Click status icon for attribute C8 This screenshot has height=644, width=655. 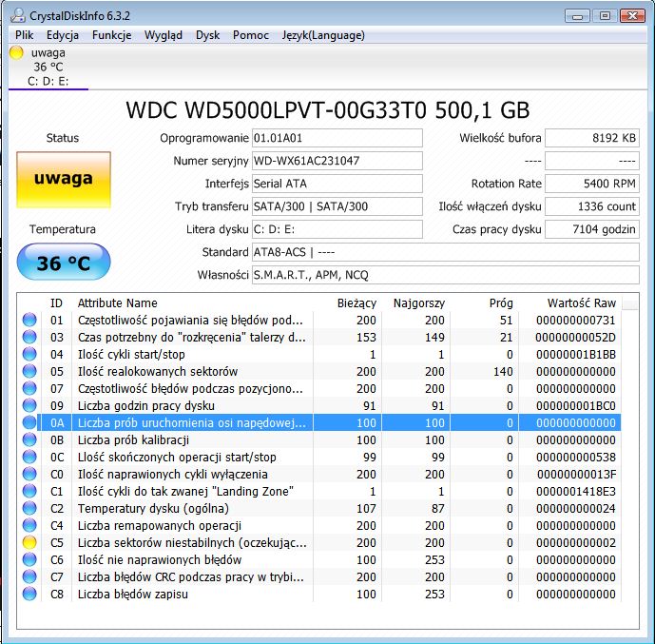29,594
